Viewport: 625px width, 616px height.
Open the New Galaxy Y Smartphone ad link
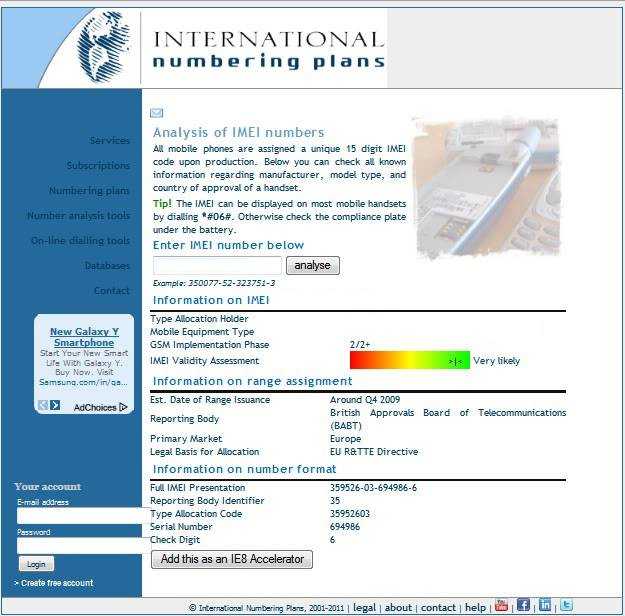(x=84, y=337)
